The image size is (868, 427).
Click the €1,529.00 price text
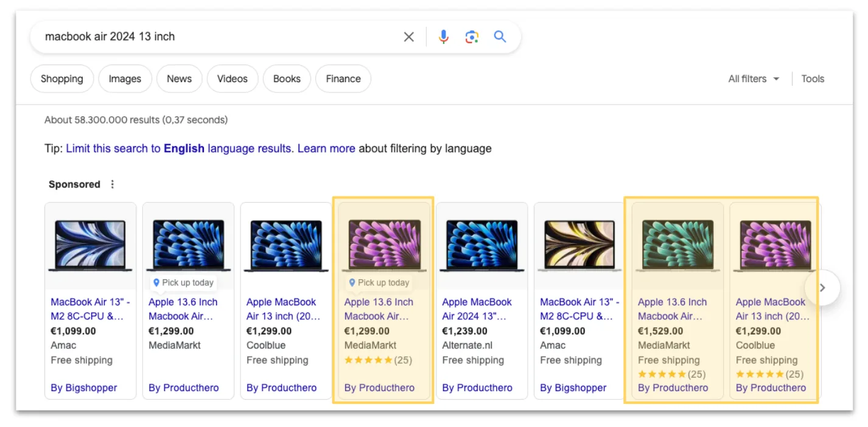pyautogui.click(x=660, y=332)
